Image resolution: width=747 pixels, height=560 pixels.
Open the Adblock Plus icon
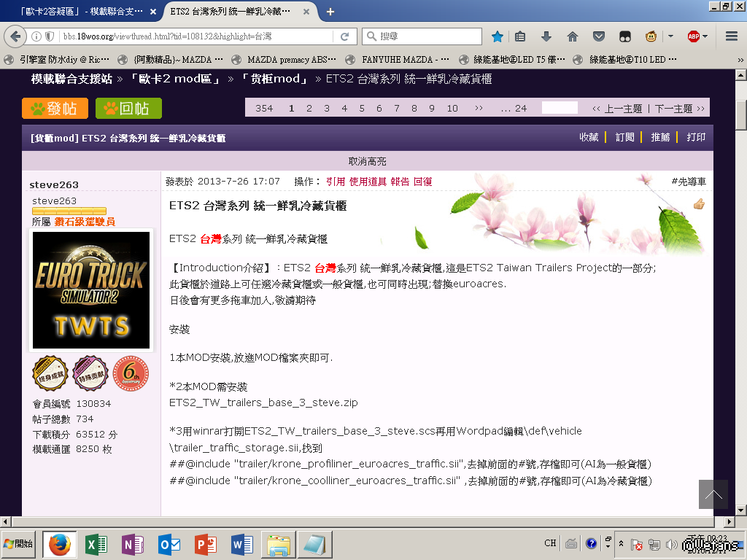pyautogui.click(x=694, y=36)
